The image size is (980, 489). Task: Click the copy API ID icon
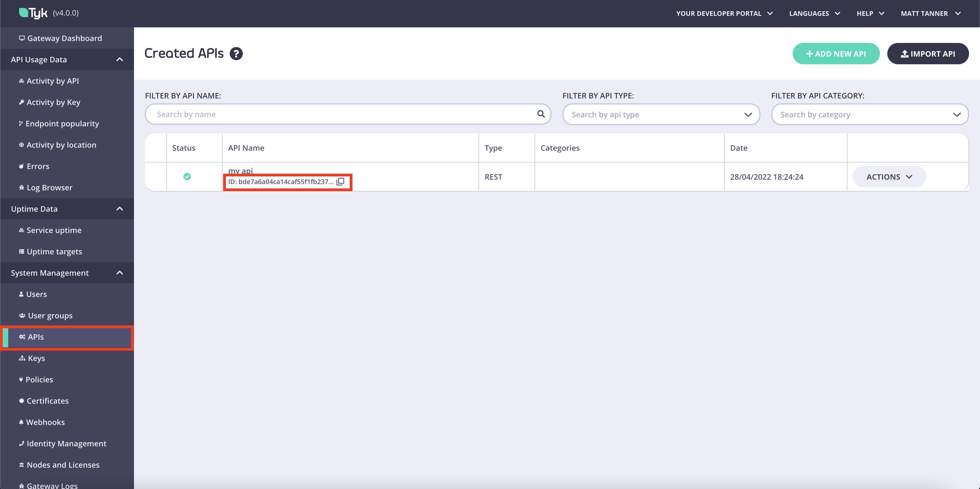(x=340, y=182)
